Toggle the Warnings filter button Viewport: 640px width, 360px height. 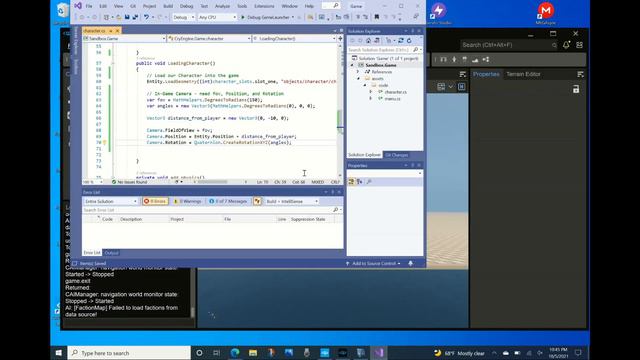pos(188,201)
